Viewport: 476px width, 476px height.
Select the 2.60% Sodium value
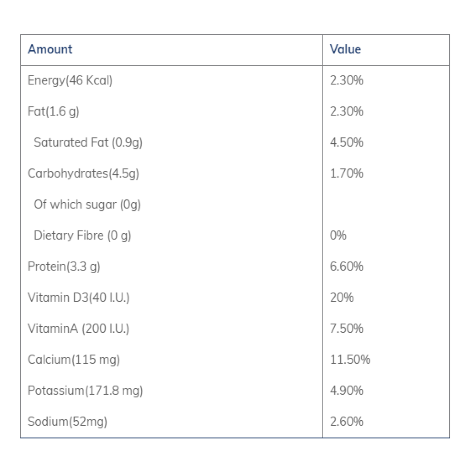coord(347,422)
